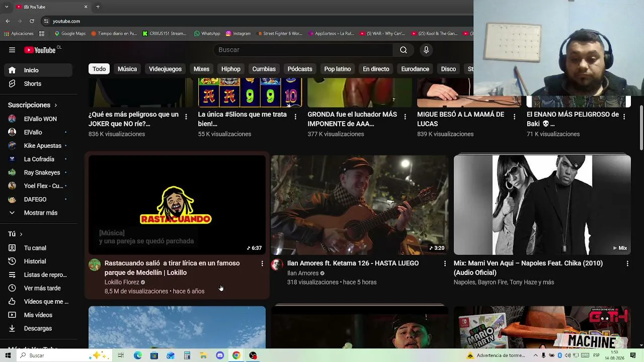Open options for Mami Ven Aqui mix
Screen dimensions: 644x362
627,263
